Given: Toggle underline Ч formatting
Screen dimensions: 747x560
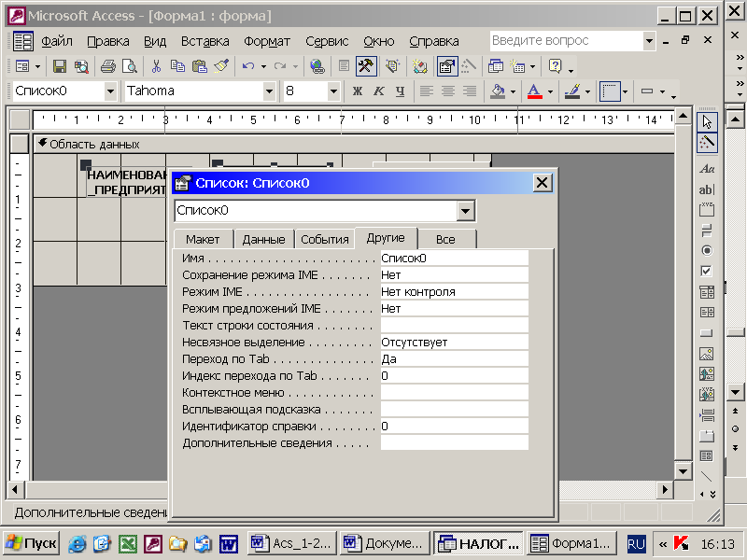Looking at the screenshot, I should (x=401, y=91).
